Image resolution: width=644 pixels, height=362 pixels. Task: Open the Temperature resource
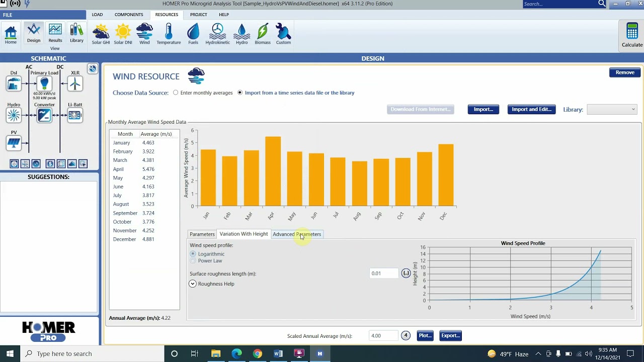coord(169,34)
